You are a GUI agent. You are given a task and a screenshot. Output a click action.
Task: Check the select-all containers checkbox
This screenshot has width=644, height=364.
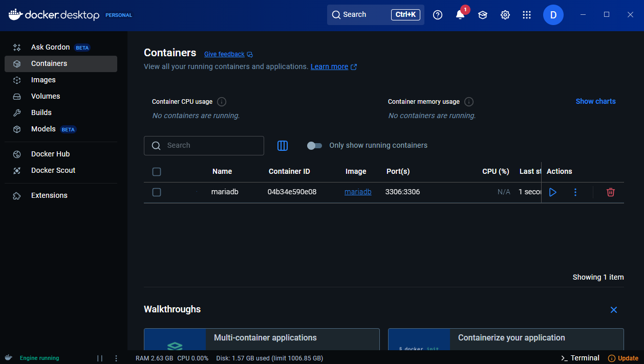coord(157,172)
